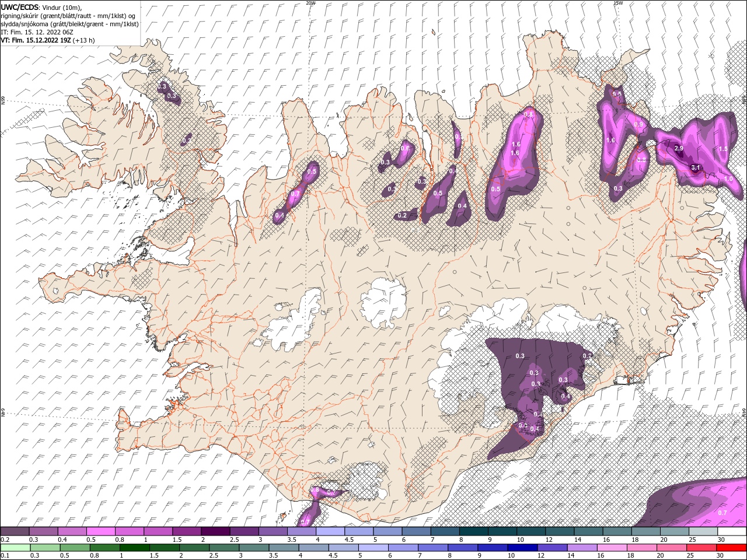Click the 'IT: Fim. 15. 12. 2022 06Z' line
The height and width of the screenshot is (560, 747).
36,32
